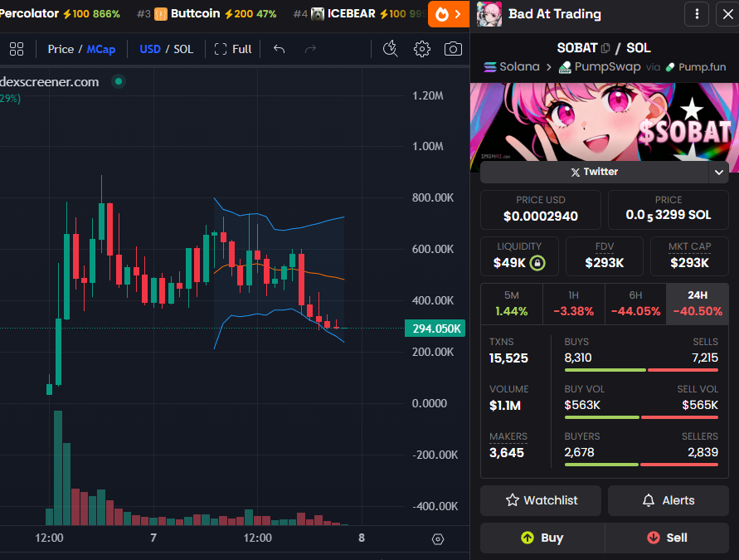This screenshot has width=739, height=560.
Task: Select the 5M timeframe tab
Action: [x=512, y=304]
